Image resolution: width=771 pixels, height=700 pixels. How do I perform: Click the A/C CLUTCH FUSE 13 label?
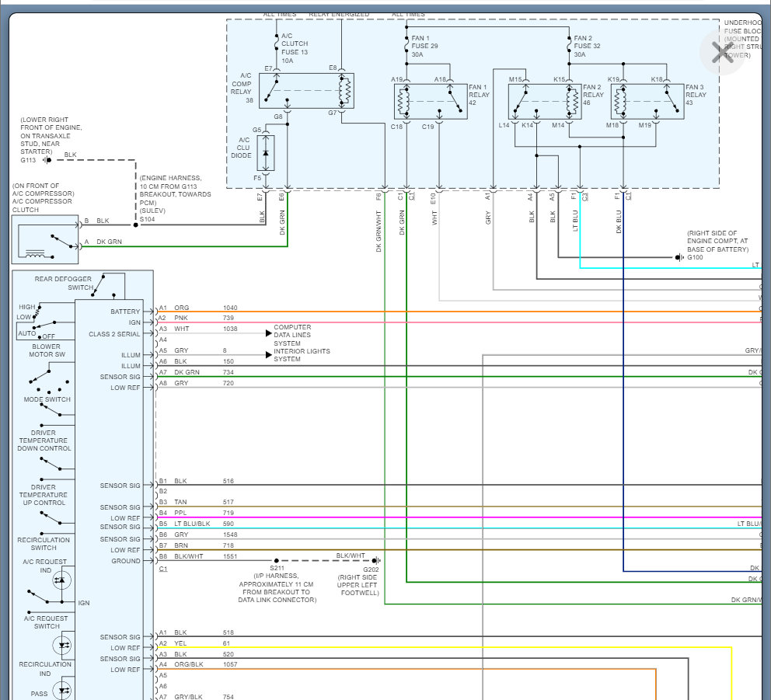pyautogui.click(x=295, y=48)
